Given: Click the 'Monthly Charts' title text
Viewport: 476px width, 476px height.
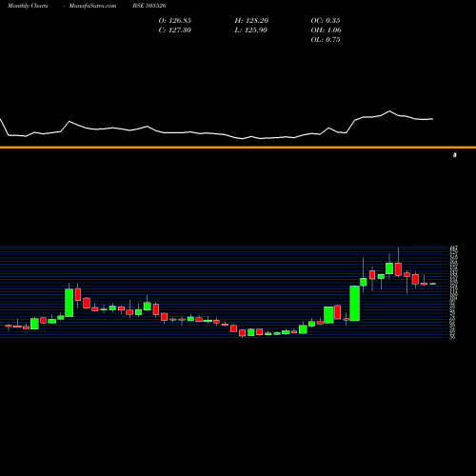Looking at the screenshot, I should coord(28,6).
